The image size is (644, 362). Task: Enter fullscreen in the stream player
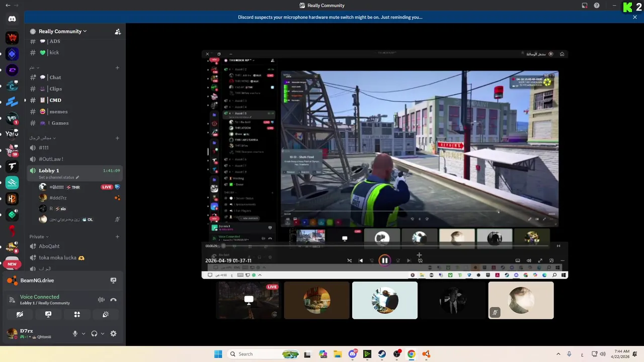coord(540,260)
